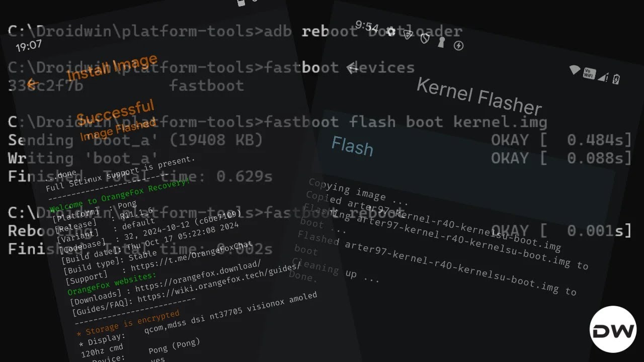This screenshot has height=362, width=644.
Task: Open the https://wiki.orangefox.tech/guides/ link
Action: point(219,283)
